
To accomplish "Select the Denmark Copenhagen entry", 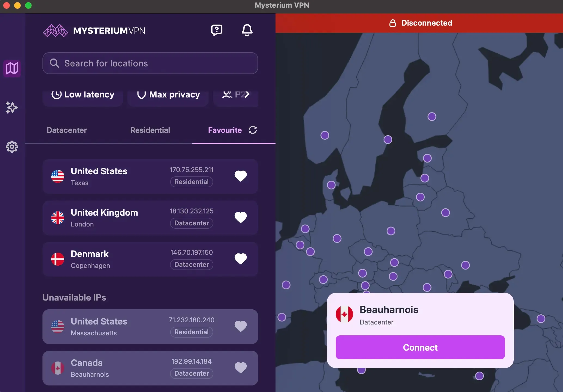I will tap(150, 259).
